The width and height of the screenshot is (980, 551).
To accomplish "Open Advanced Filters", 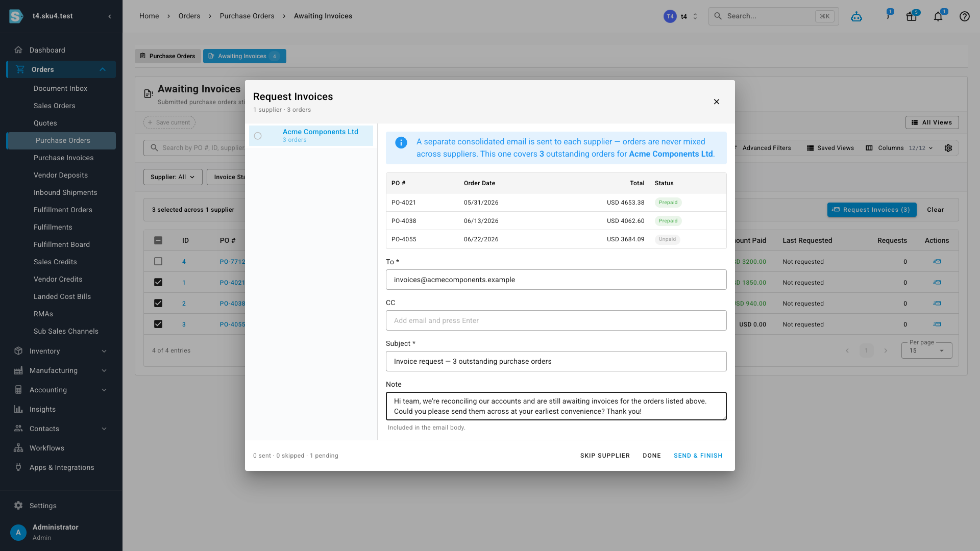I will (762, 148).
